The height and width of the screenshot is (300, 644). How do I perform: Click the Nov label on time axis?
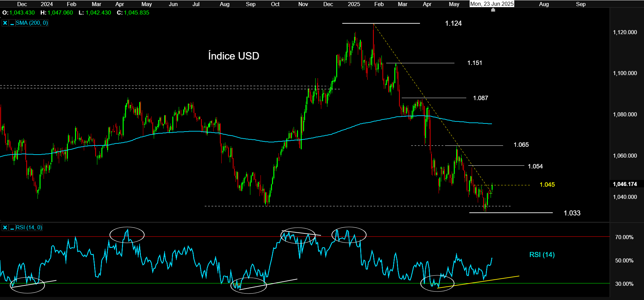(303, 4)
